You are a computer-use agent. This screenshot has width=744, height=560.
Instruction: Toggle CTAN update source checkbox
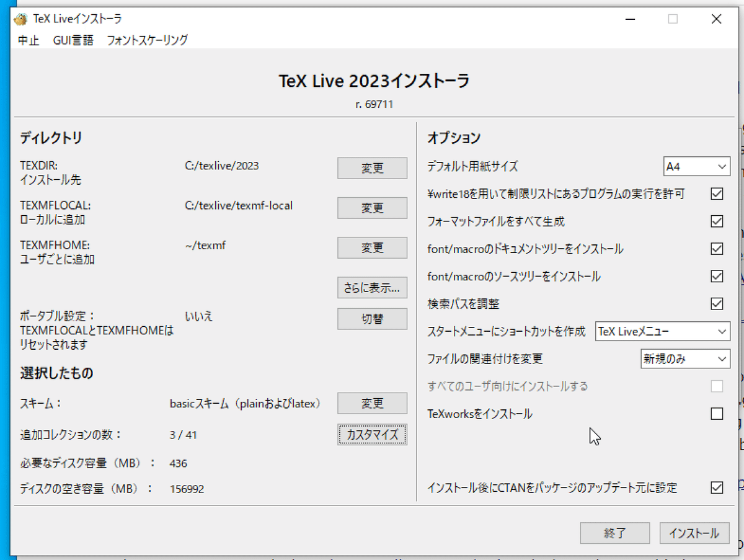717,487
